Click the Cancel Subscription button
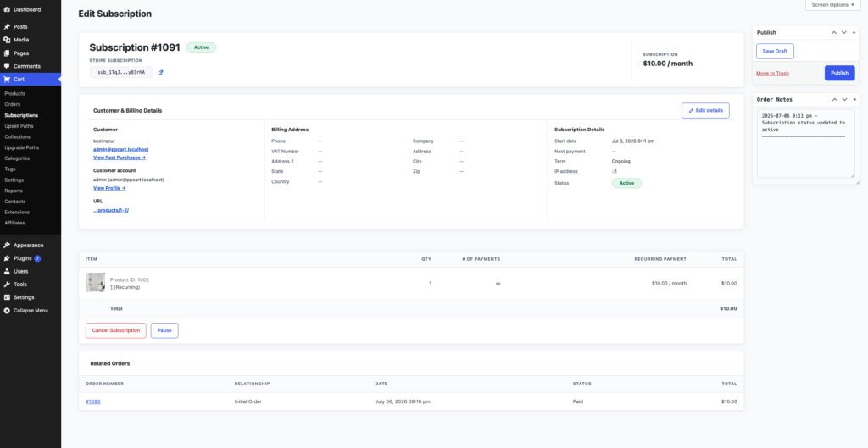Image resolution: width=868 pixels, height=448 pixels. [115, 331]
